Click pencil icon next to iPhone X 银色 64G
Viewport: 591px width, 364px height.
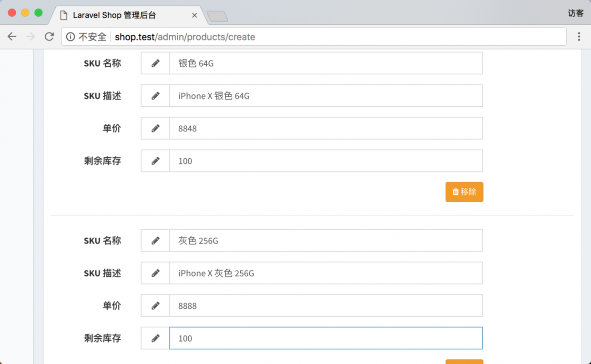(x=155, y=96)
